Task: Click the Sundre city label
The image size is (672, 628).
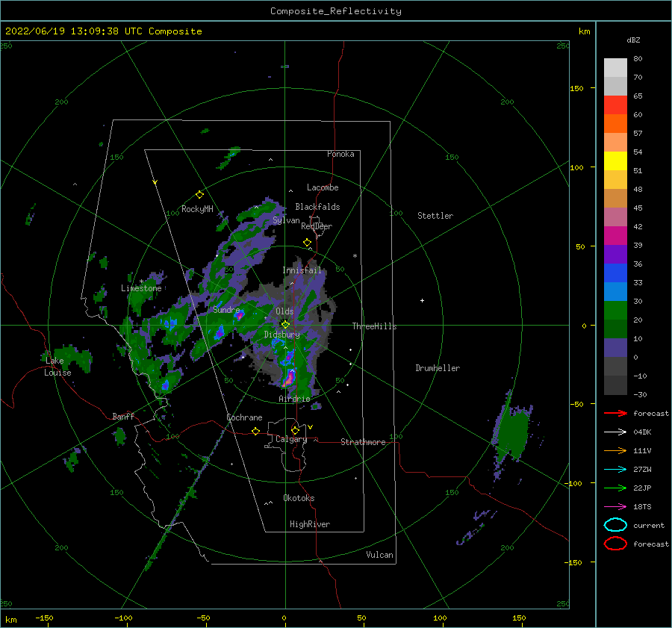Action: point(226,309)
